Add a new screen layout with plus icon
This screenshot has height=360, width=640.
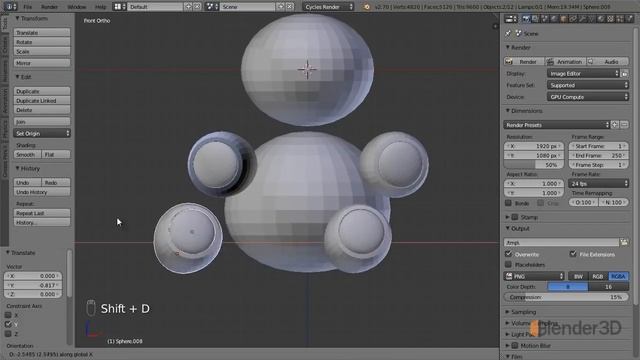tap(188, 7)
